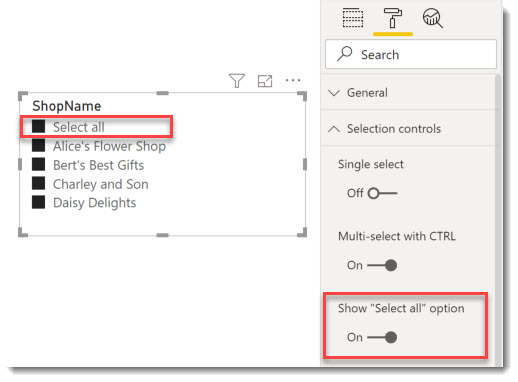The height and width of the screenshot is (382, 518).
Task: Toggle Bert's Best Gifts checkbox
Action: (38, 164)
